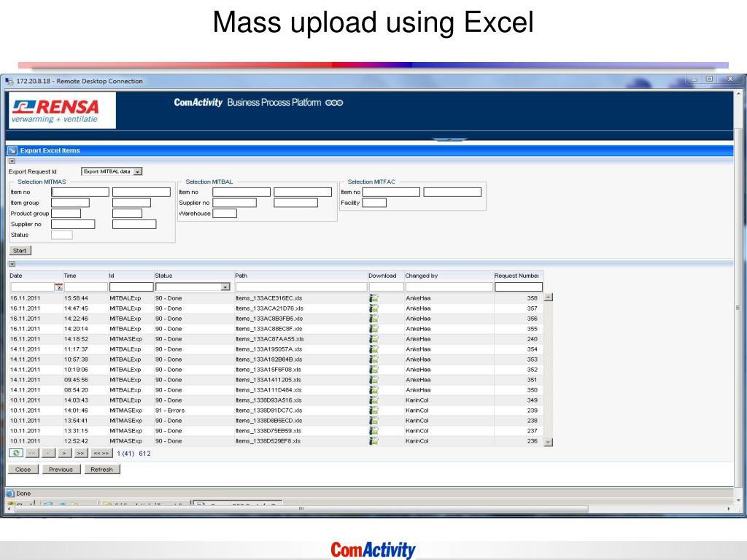This screenshot has height=560, width=747.
Task: Download Items_133AC87AA55.xls via its icon
Action: click(x=374, y=339)
